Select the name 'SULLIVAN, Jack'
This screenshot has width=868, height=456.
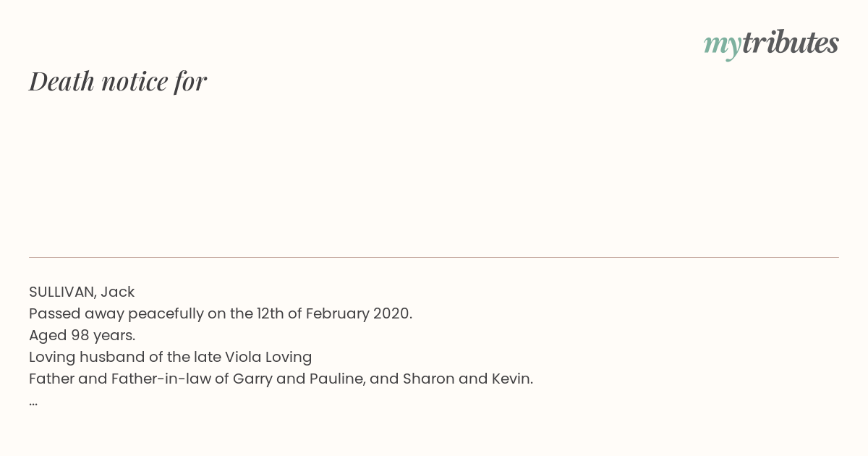coord(82,292)
